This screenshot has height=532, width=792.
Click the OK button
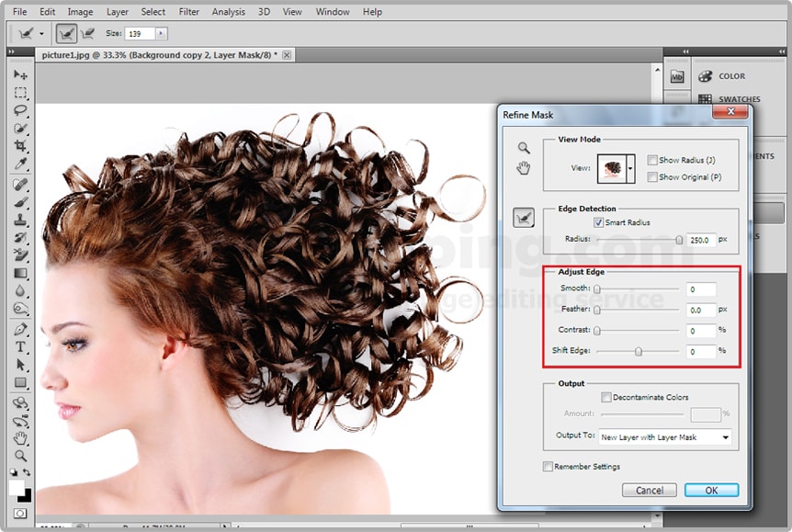tap(711, 491)
